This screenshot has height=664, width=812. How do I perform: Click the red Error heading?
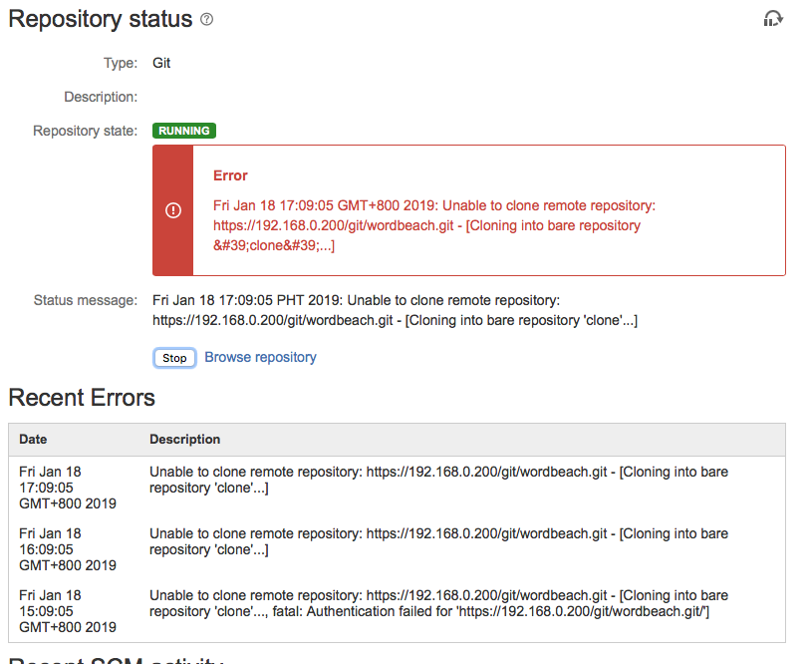click(x=230, y=175)
